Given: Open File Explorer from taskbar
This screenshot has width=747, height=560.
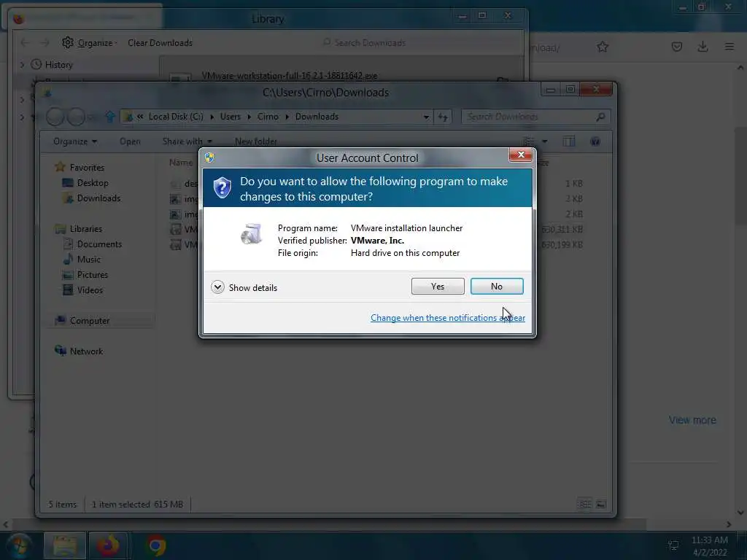Looking at the screenshot, I should point(65,545).
